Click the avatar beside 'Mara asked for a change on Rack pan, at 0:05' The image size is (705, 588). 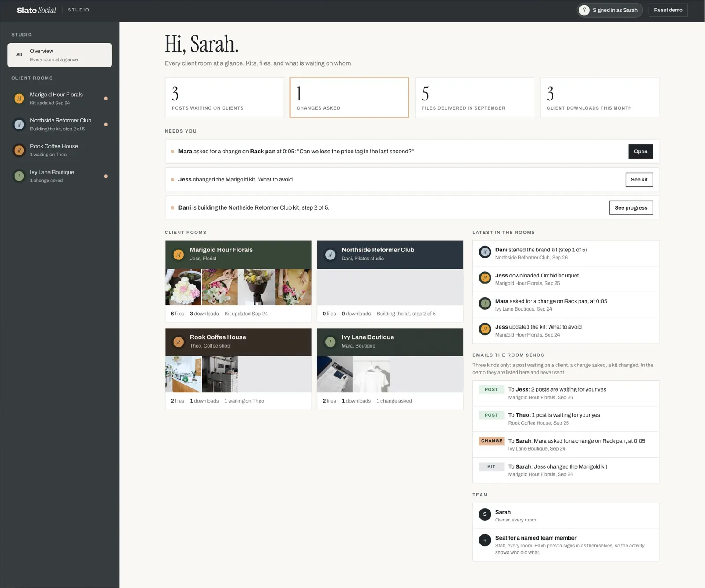485,303
